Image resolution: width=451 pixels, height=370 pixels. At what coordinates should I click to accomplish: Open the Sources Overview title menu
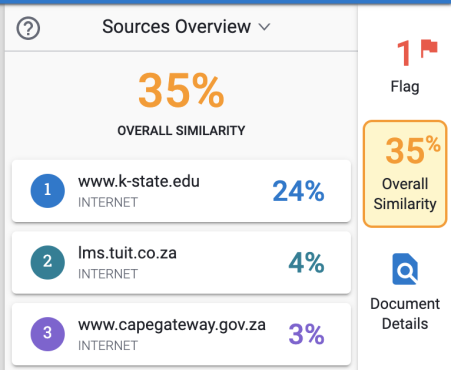(x=176, y=27)
